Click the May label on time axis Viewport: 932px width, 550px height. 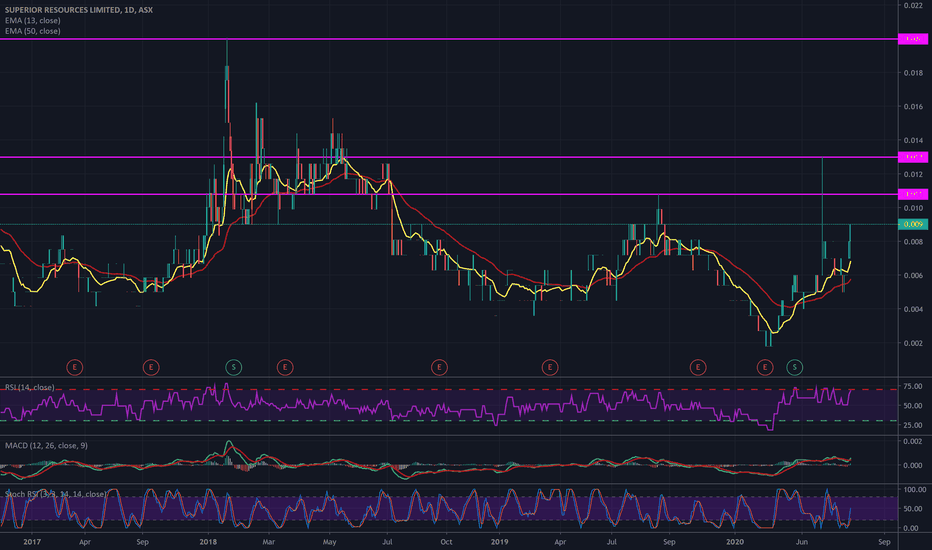(x=330, y=542)
